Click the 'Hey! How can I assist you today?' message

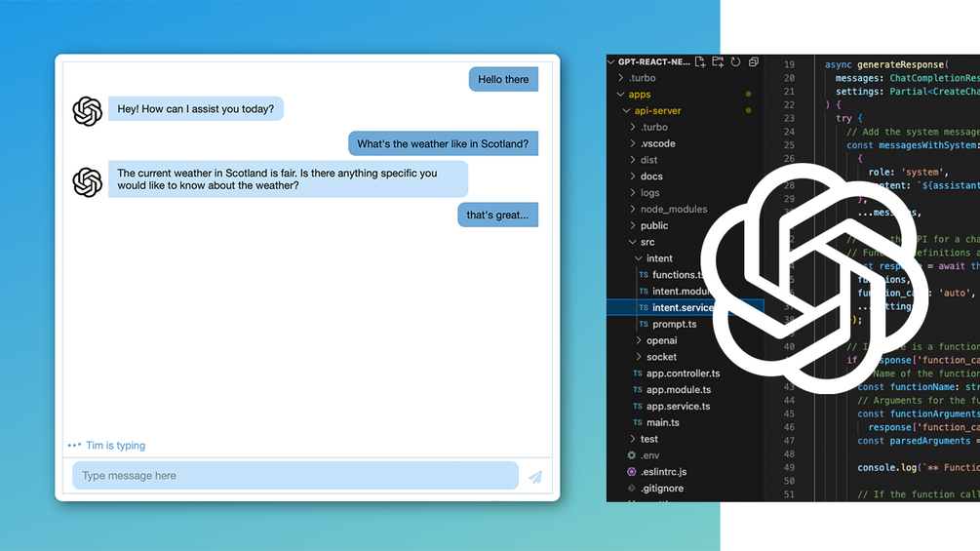(x=196, y=108)
